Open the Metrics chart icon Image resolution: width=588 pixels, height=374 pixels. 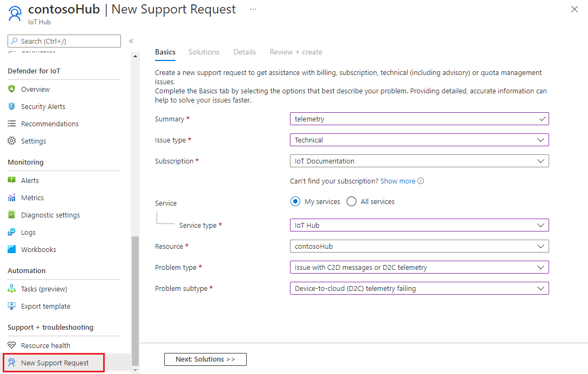tap(11, 197)
